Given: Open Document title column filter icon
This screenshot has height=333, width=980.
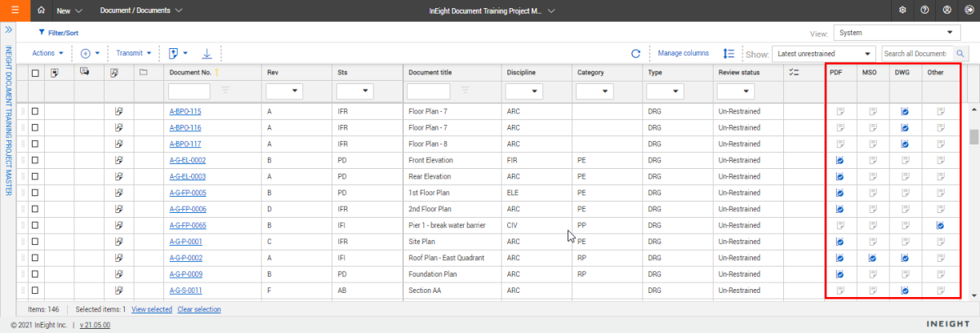Looking at the screenshot, I should 465,90.
